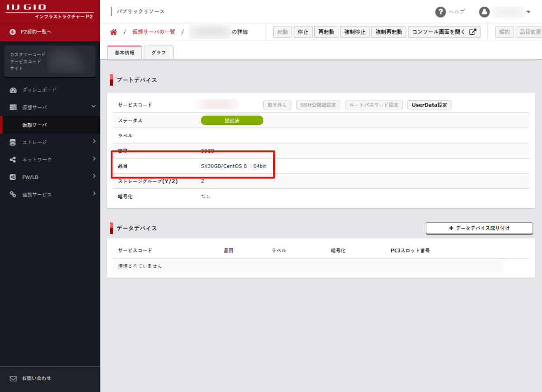Image resolution: width=542 pixels, height=392 pixels.
Task: Click the SSH公開鍵設定 button
Action: click(x=318, y=105)
